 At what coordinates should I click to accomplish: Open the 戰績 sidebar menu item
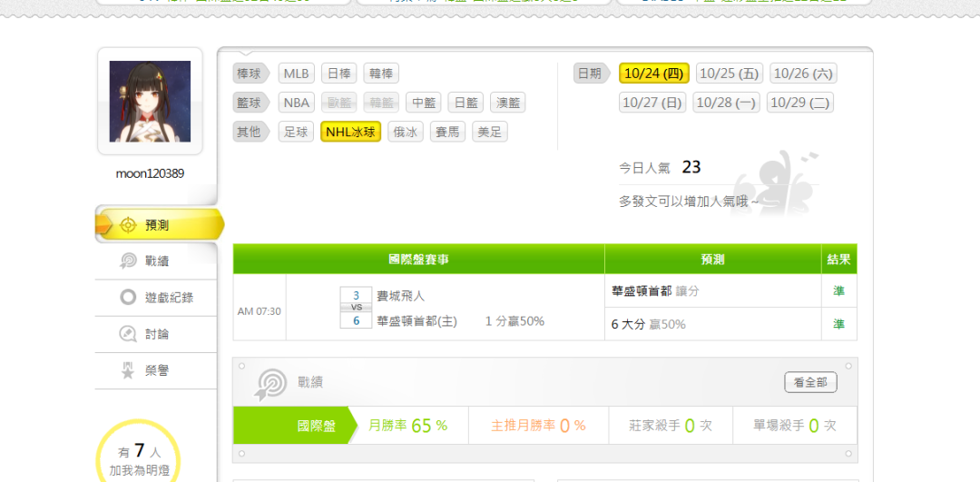tap(156, 261)
